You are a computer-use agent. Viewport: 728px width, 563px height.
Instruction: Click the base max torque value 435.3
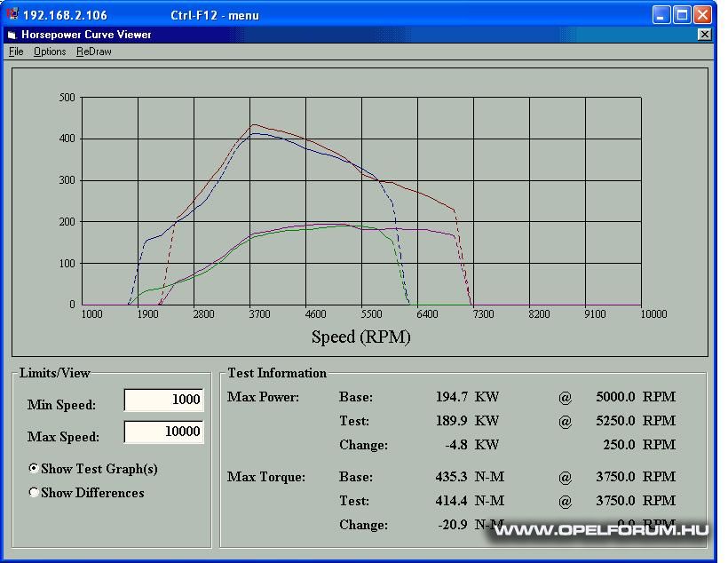coord(451,477)
